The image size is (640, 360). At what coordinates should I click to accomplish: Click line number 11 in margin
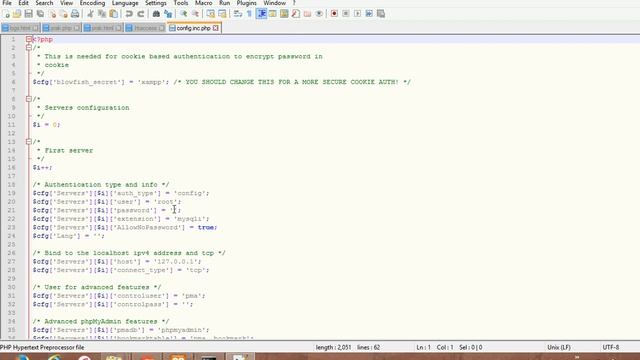pos(11,124)
